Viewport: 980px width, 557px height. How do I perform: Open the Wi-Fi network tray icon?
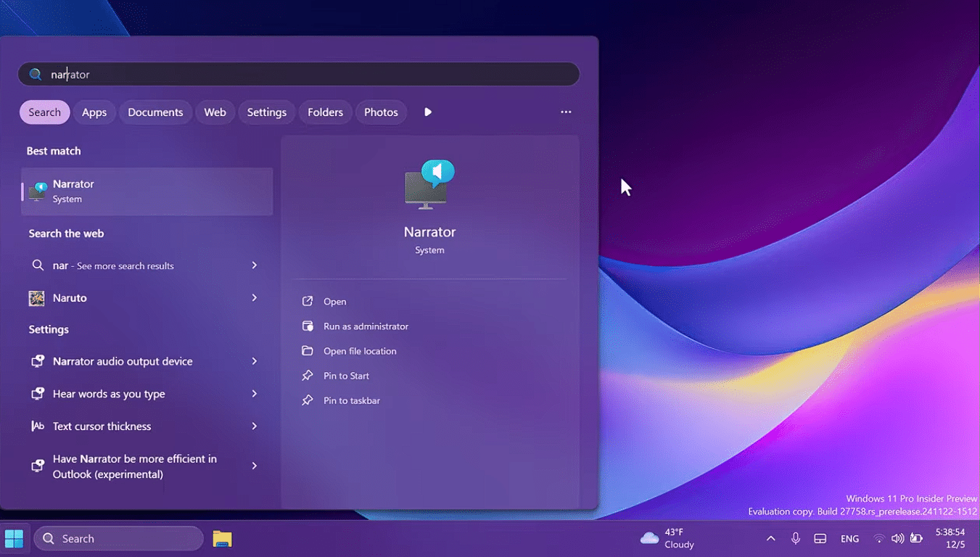[x=879, y=539]
